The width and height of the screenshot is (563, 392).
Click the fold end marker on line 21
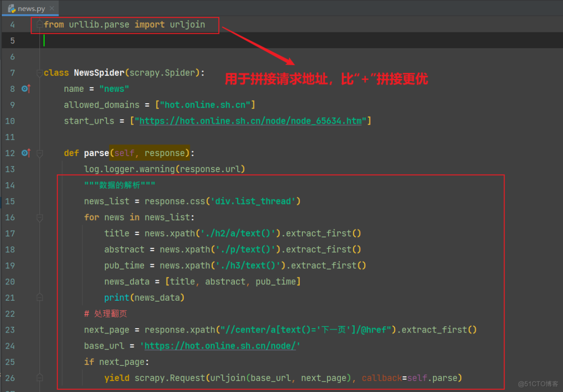tap(40, 297)
